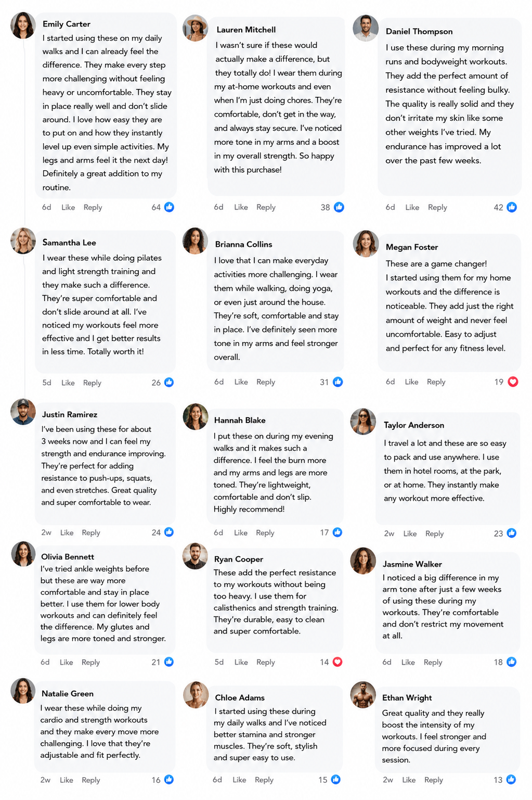Click the red heart reaction on Megan Foster's comment
This screenshot has height=800, width=532.
513,382
